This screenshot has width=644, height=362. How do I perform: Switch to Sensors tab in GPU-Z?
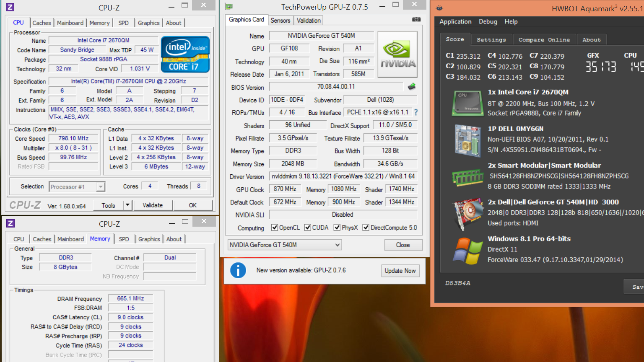[280, 20]
